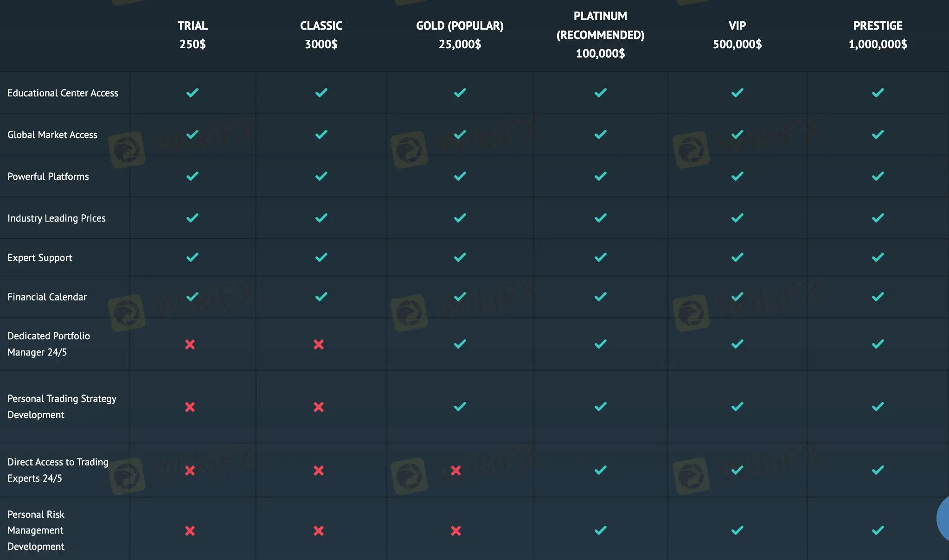Click Trial checkmark for Educational Center Access
This screenshot has height=560, width=949.
click(192, 93)
